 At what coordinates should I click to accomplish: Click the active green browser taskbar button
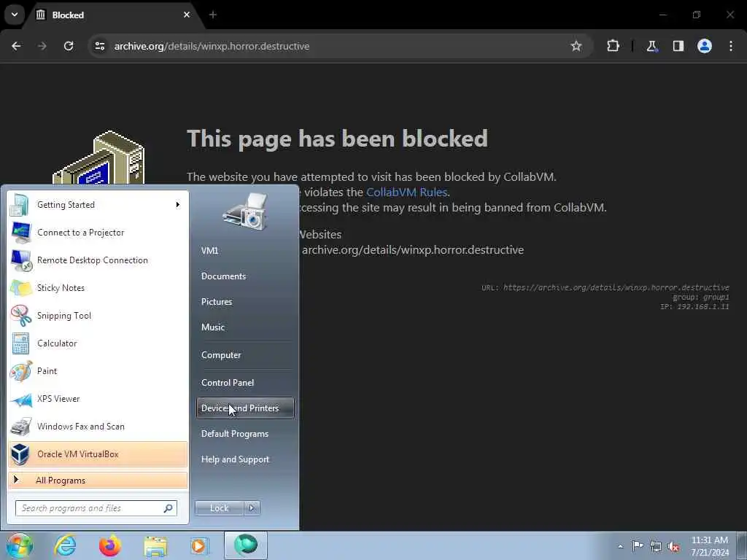(x=246, y=545)
